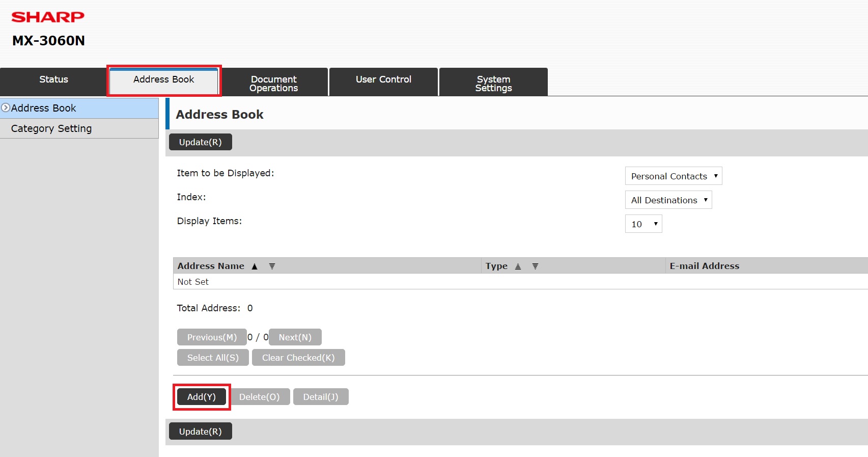
Task: Open the System Settings tab
Action: coord(493,83)
